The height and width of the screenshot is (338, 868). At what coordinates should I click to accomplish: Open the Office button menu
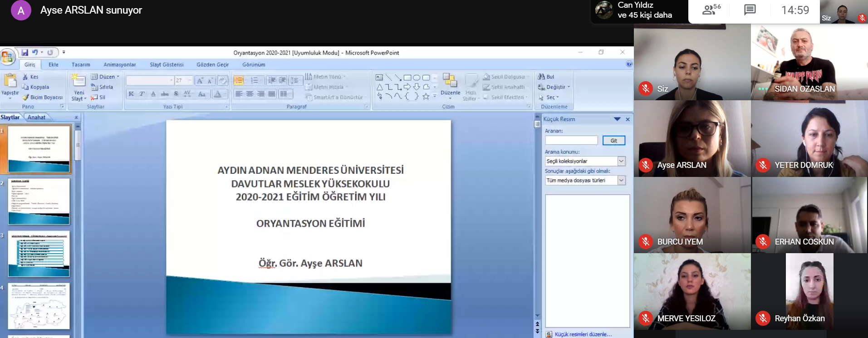7,57
